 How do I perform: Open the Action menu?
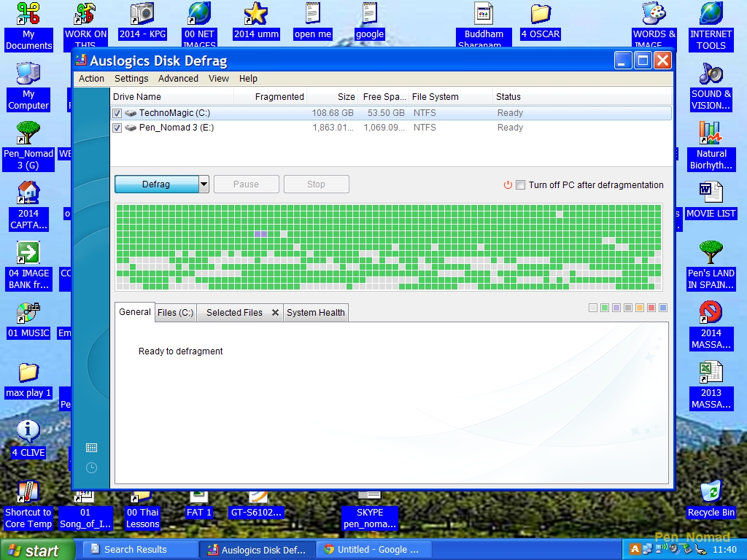click(x=91, y=79)
